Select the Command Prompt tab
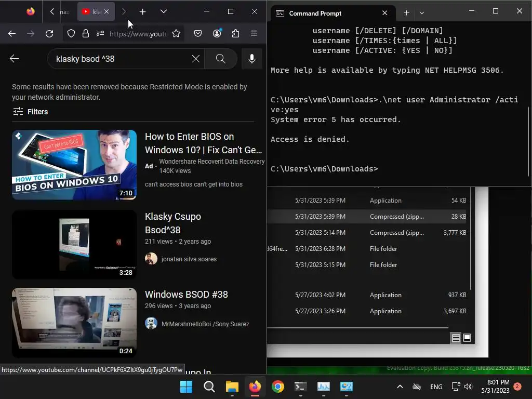 click(x=332, y=13)
